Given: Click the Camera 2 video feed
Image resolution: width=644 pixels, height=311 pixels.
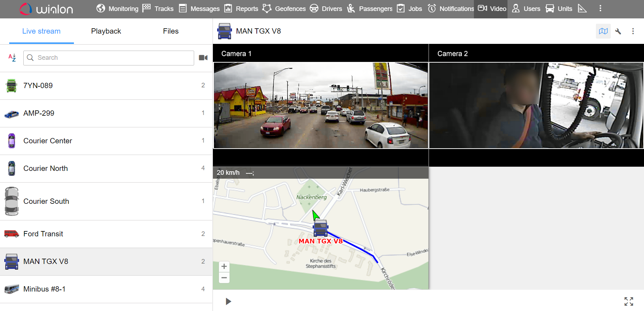Looking at the screenshot, I should pos(536,105).
